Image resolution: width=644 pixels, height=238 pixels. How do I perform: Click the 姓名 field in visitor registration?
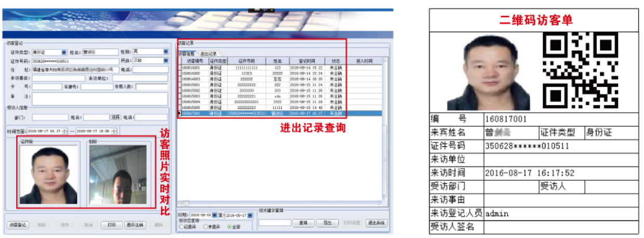click(x=100, y=52)
